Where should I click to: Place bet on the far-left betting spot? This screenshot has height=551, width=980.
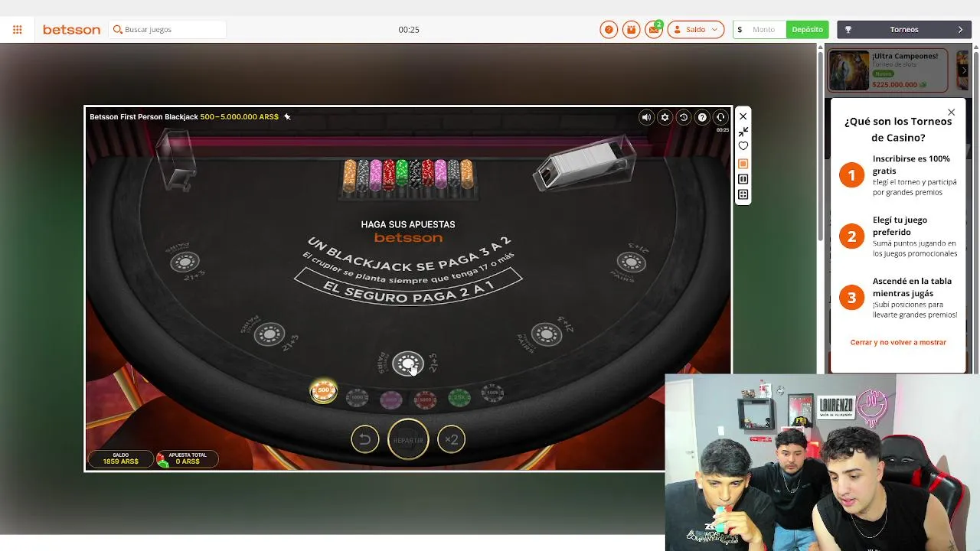(185, 262)
